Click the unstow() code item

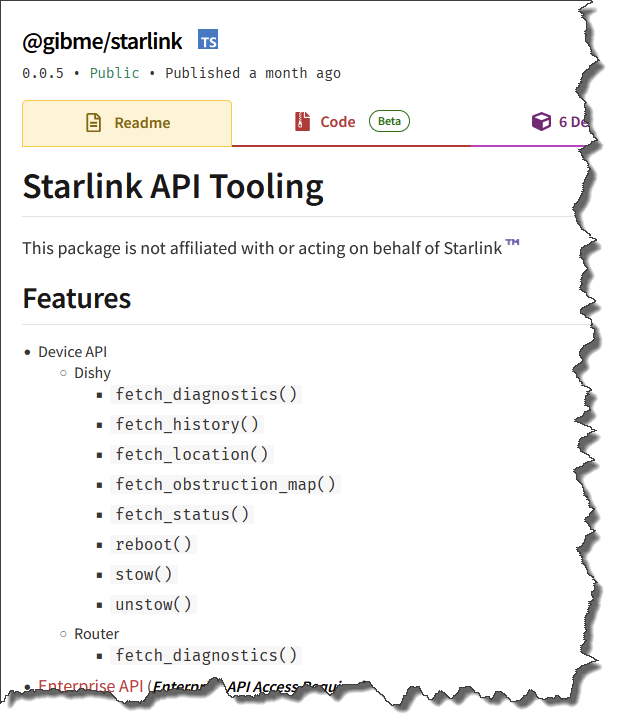tap(154, 604)
